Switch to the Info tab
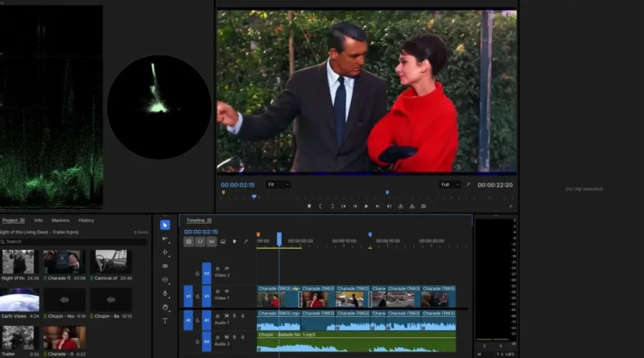Image resolution: width=644 pixels, height=358 pixels. click(38, 220)
